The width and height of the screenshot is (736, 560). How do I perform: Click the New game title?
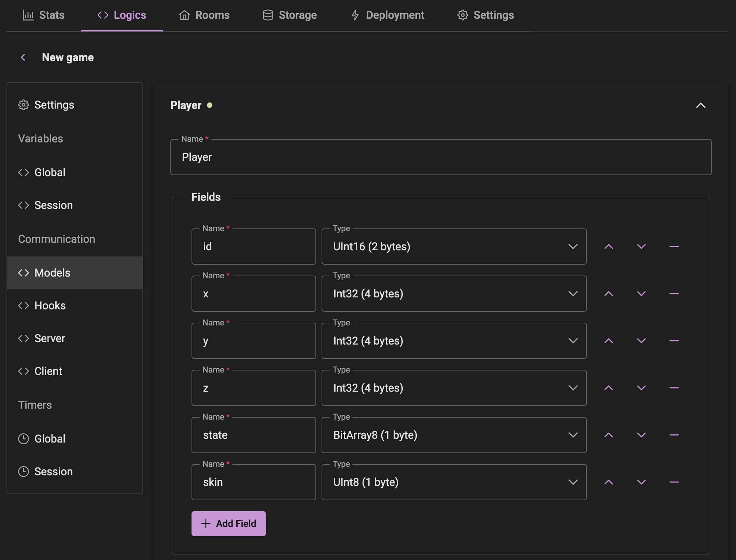[x=68, y=57]
